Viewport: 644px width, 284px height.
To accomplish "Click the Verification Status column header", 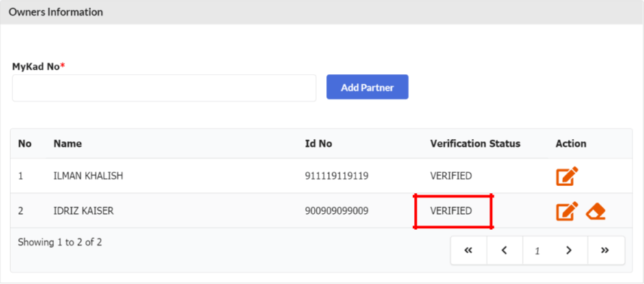I will point(475,144).
